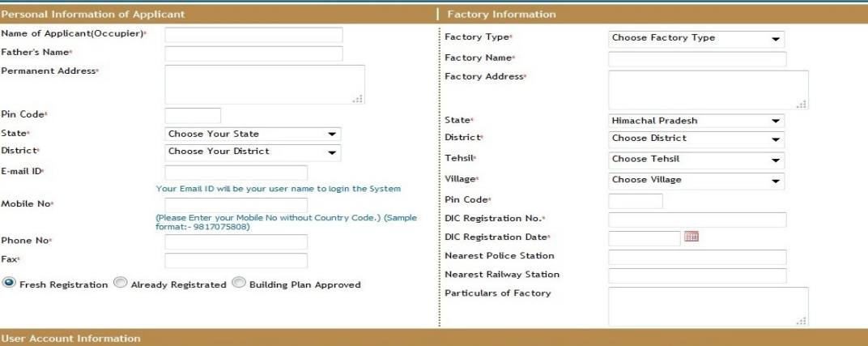Expand the Choose Village dropdown
The width and height of the screenshot is (868, 346).
[696, 180]
